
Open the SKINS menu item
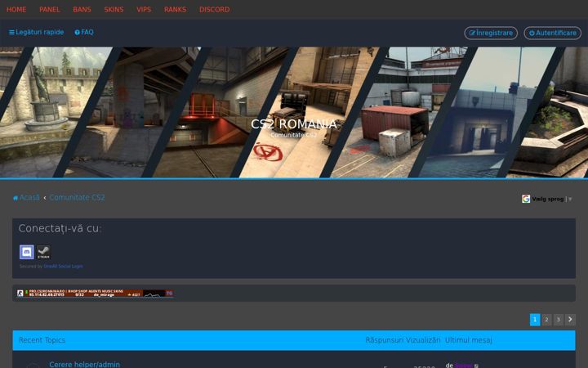click(114, 10)
